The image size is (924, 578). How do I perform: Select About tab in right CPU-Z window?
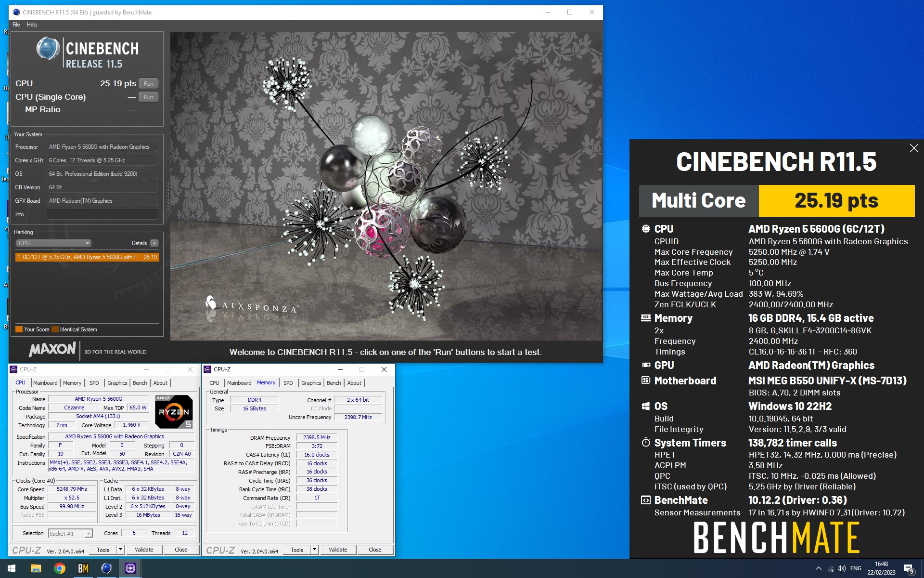click(354, 383)
